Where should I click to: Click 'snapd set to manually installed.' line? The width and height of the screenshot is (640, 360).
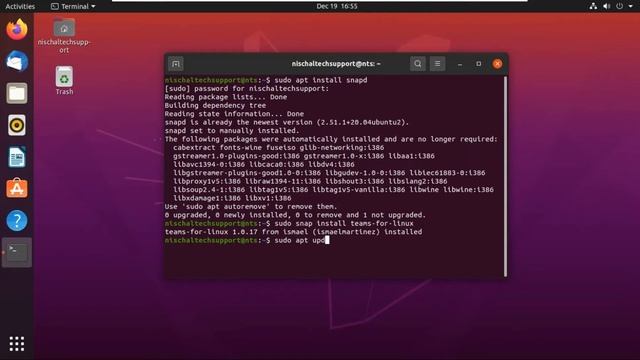pyautogui.click(x=232, y=131)
